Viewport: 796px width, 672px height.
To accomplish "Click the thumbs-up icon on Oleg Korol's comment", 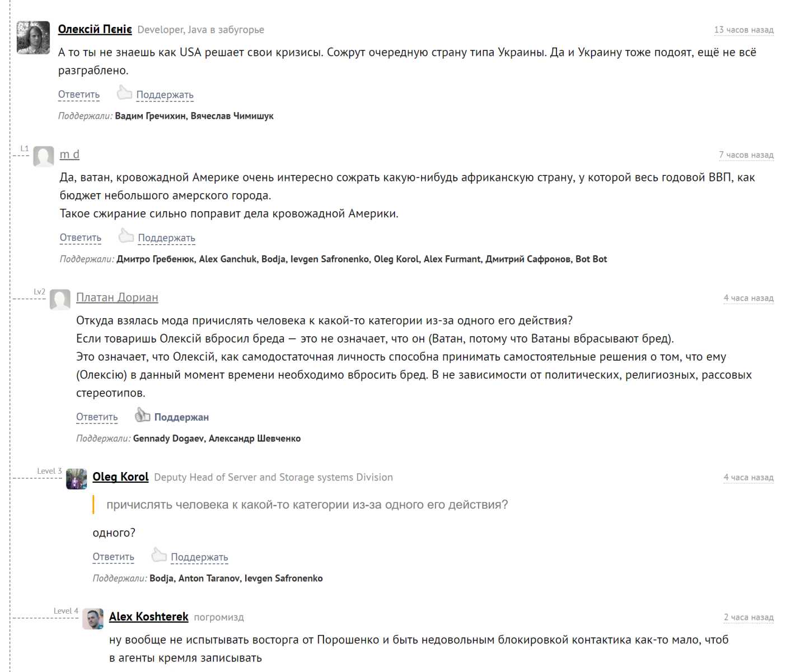I will click(159, 555).
